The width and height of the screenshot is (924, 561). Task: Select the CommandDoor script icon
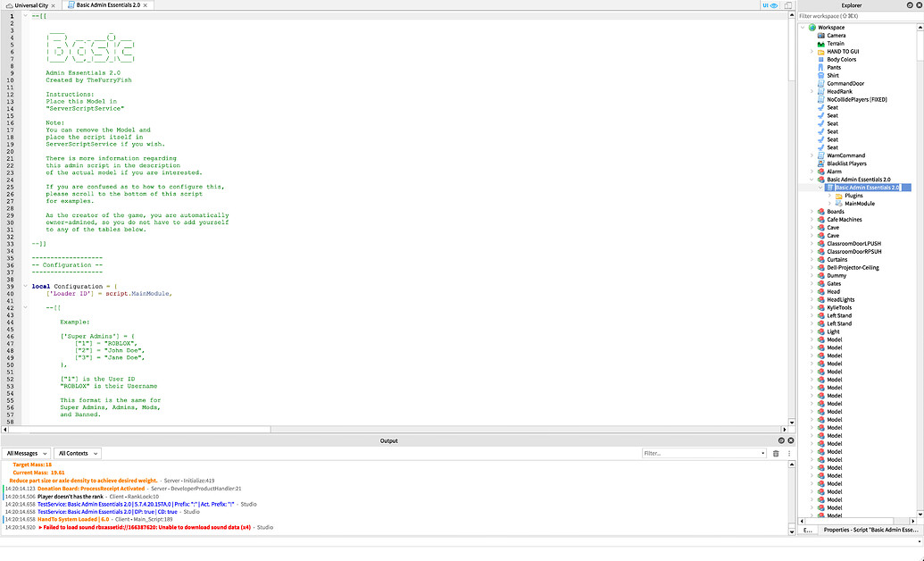pos(820,83)
